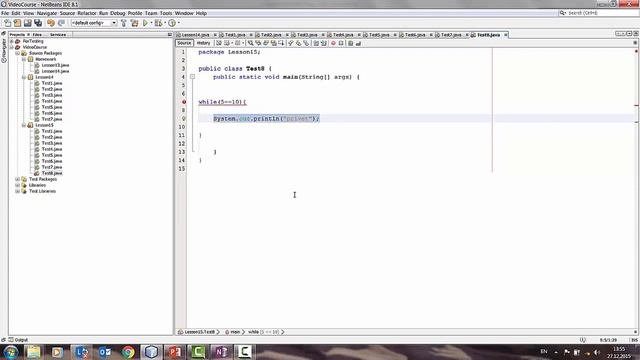Viewport: 640px width, 360px height.
Task: Open the Refactor menu
Action: tap(87, 13)
